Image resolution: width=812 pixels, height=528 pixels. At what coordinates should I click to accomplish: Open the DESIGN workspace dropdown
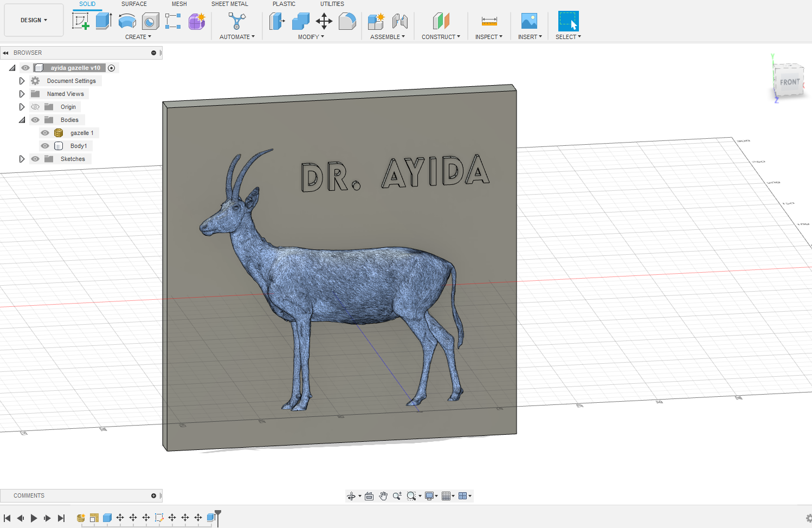tap(34, 20)
